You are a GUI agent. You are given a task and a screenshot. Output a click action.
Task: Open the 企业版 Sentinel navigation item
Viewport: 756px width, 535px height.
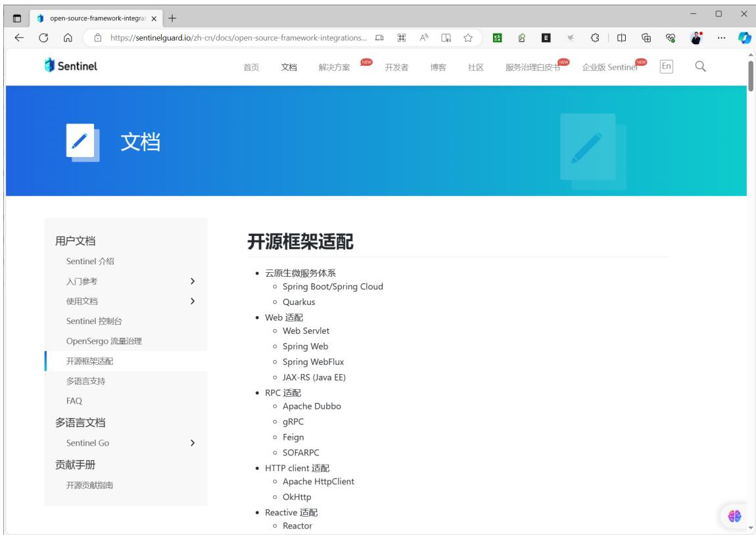point(609,68)
